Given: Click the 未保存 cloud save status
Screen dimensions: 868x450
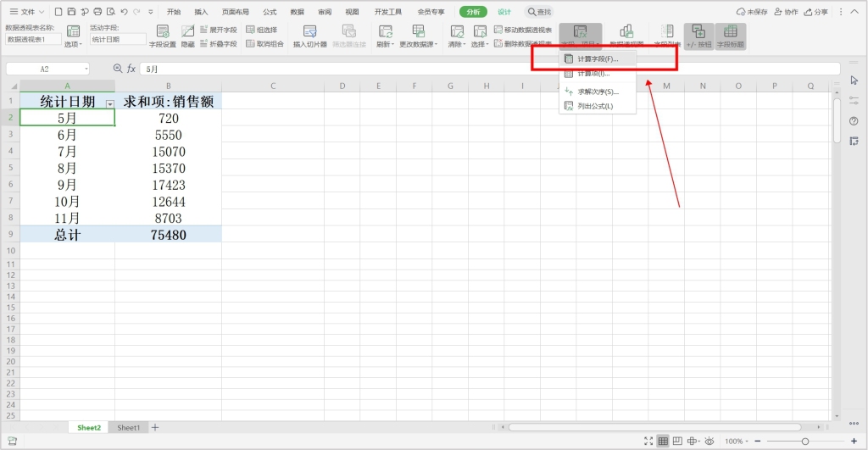Looking at the screenshot, I should (752, 12).
